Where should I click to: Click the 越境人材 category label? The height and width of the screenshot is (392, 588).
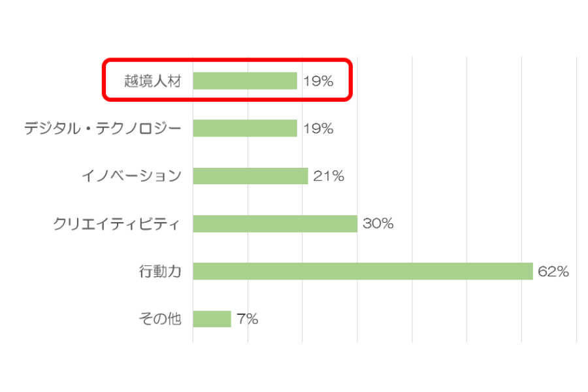[153, 81]
